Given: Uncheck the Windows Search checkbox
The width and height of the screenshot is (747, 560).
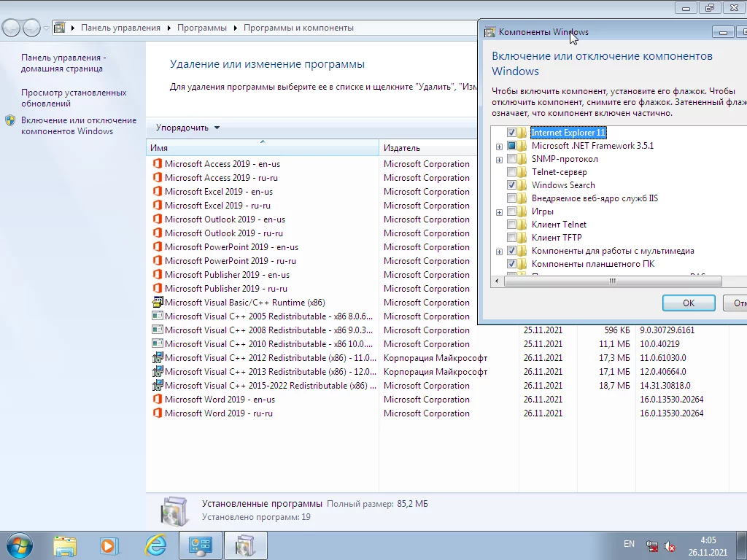Looking at the screenshot, I should (x=511, y=184).
